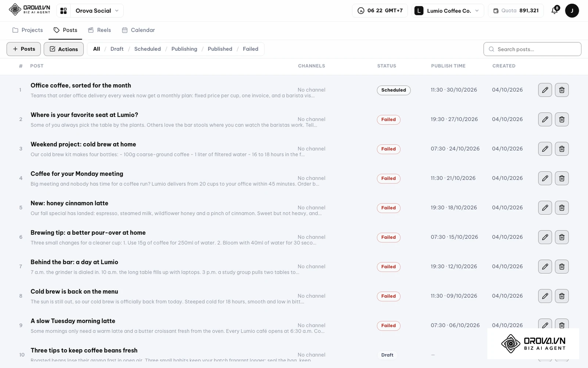Open the Actions button
588x368 pixels.
64,49
